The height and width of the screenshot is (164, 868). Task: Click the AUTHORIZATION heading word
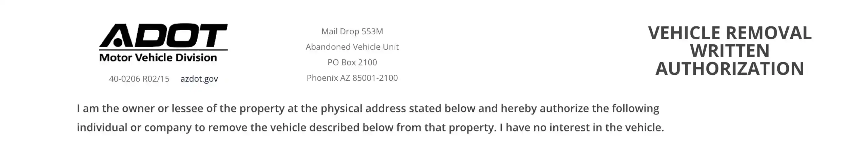coord(730,69)
